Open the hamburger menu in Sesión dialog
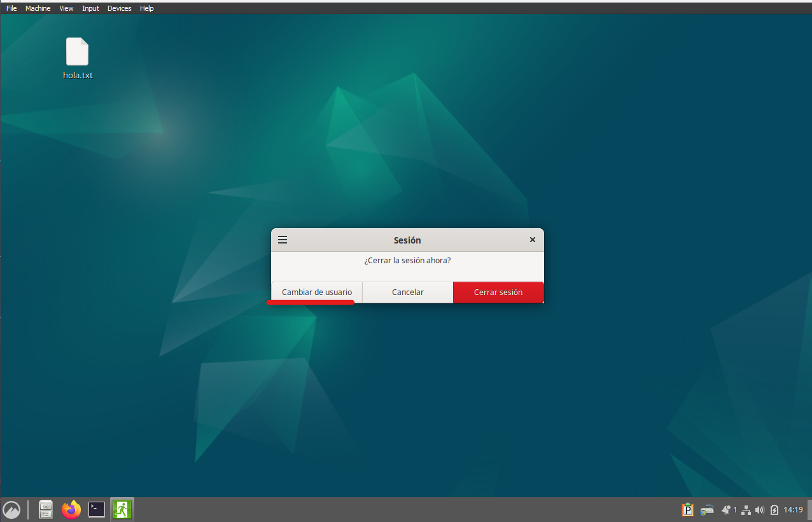The image size is (812, 522). pos(283,240)
